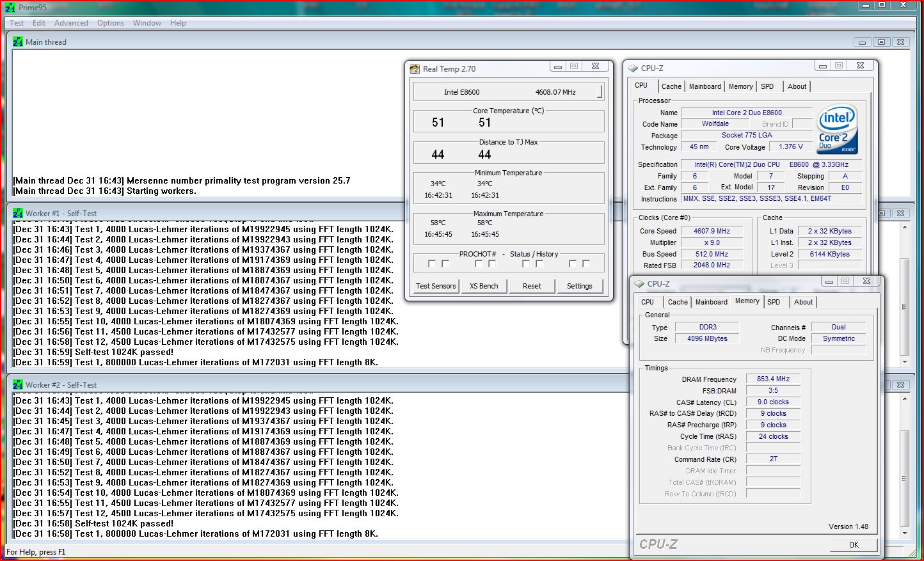Click the DC Mode value Symmetric
Image resolution: width=924 pixels, height=561 pixels.
838,338
